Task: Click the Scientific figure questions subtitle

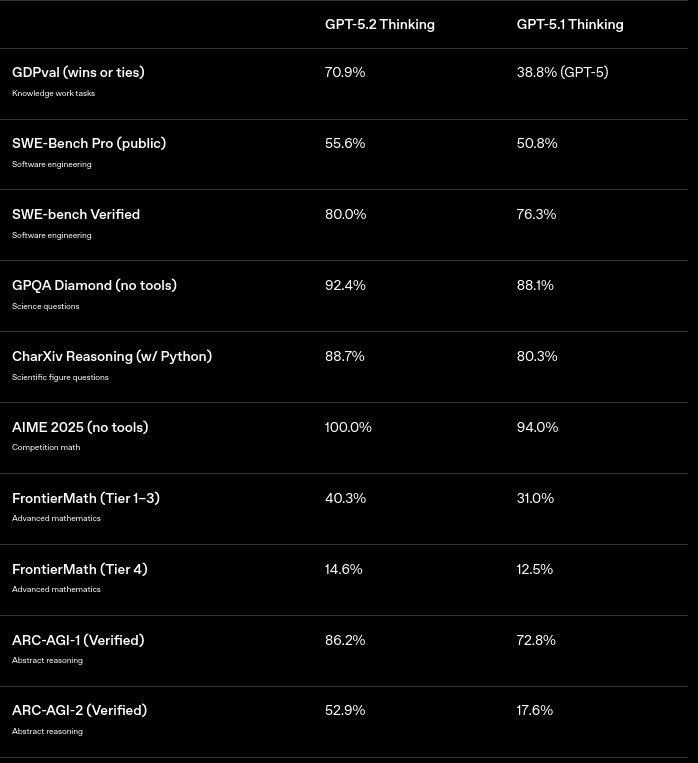Action: point(60,378)
